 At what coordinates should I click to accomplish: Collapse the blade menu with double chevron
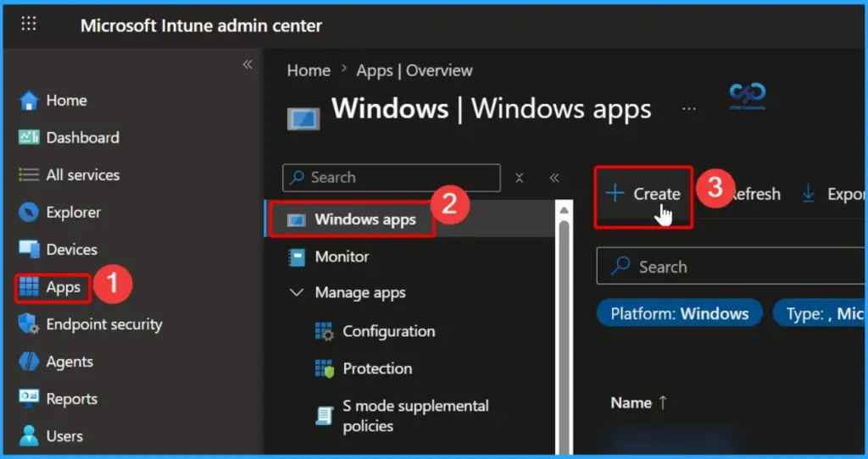click(554, 178)
